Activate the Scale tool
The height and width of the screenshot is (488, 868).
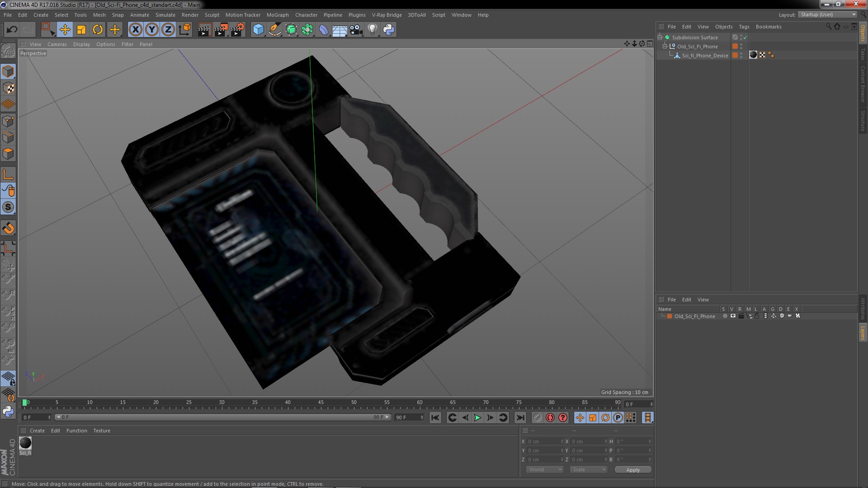[x=81, y=30]
